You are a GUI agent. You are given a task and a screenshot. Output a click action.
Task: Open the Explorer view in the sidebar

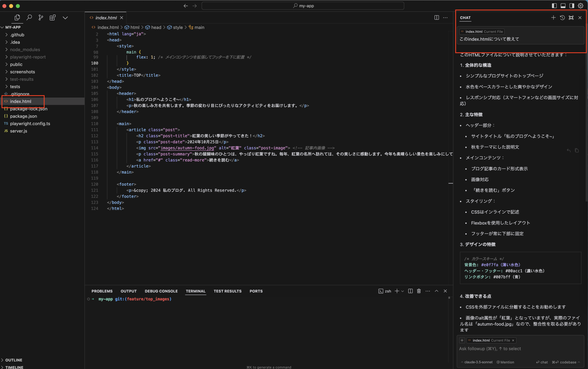[17, 18]
